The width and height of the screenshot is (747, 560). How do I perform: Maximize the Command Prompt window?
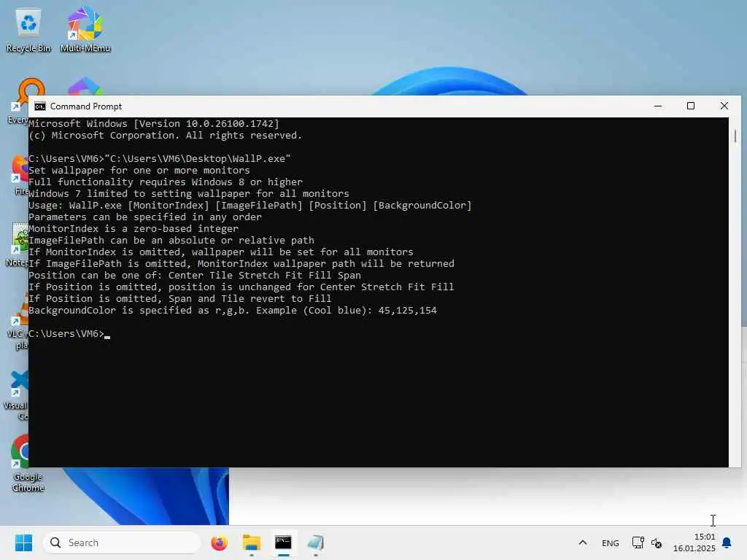coord(691,106)
